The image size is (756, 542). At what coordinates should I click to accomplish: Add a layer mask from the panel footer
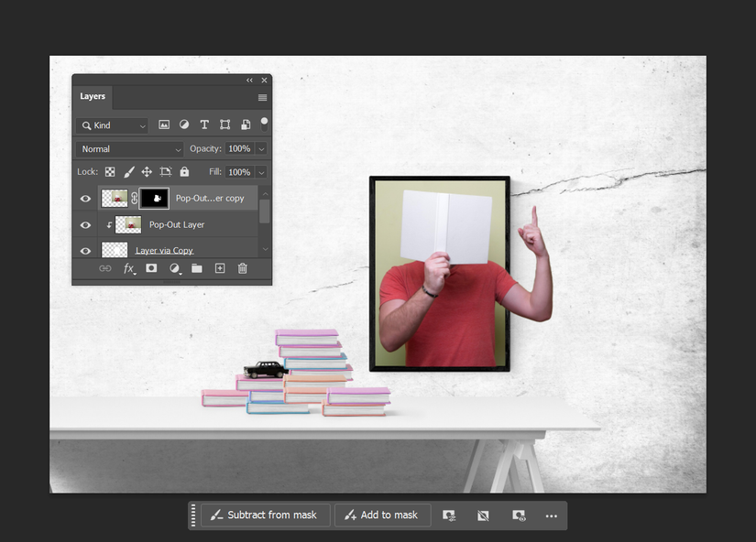pos(151,268)
